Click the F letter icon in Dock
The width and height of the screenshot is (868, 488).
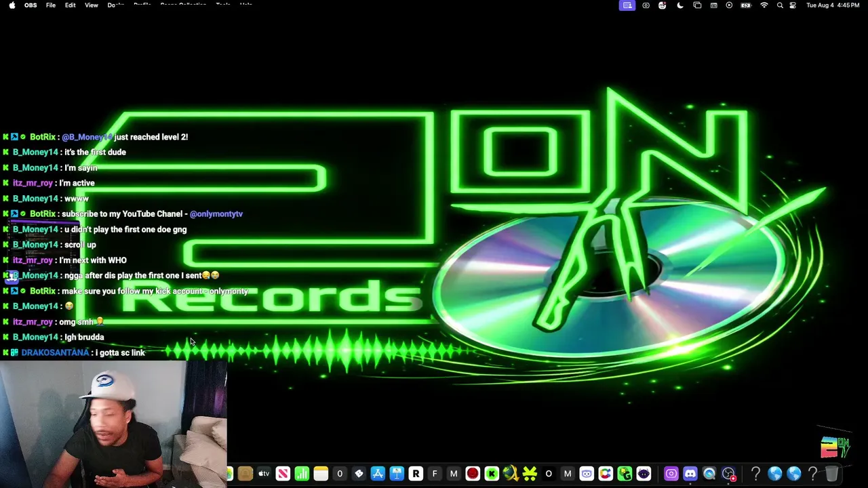(x=435, y=473)
